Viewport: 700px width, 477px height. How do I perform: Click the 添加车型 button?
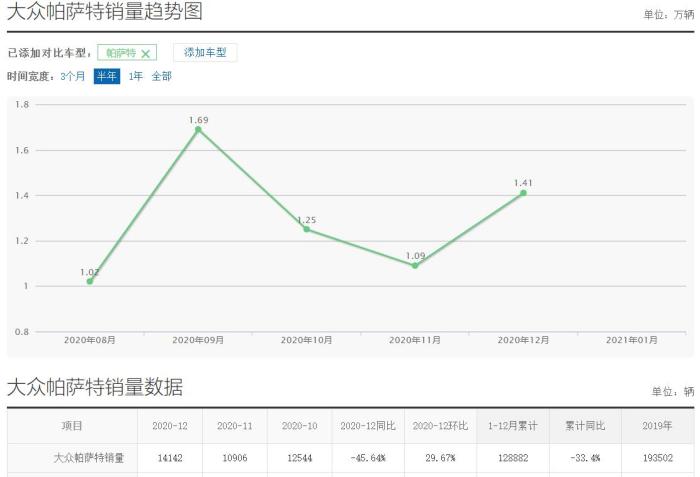[205, 53]
